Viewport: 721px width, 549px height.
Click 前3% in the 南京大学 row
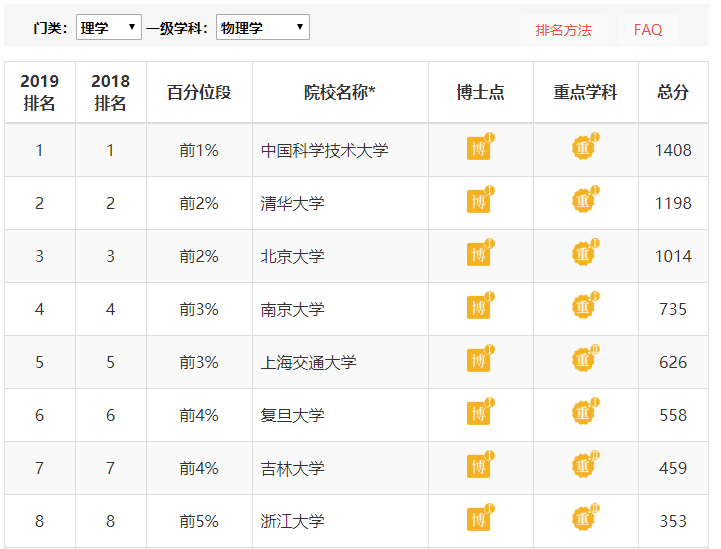point(199,309)
